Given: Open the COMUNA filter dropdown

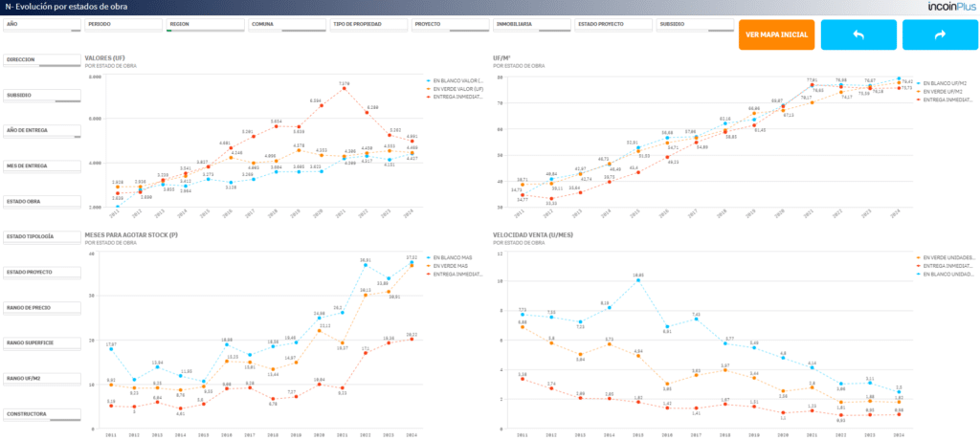Looking at the screenshot, I should [287, 25].
